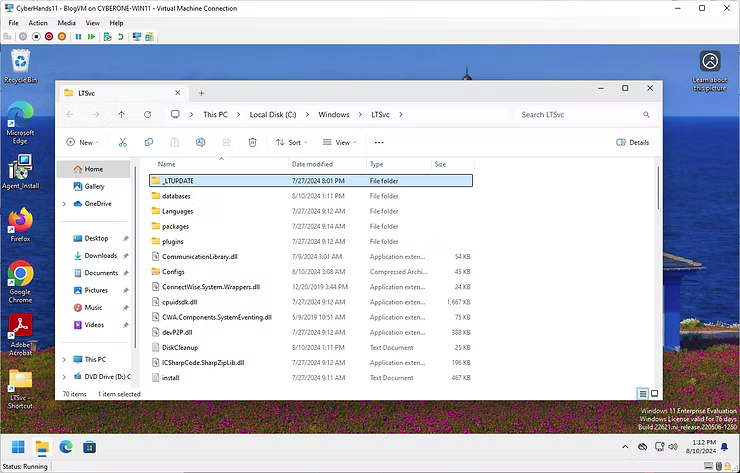The width and height of the screenshot is (740, 473).
Task: Click File Explorer in taskbar
Action: point(42,447)
